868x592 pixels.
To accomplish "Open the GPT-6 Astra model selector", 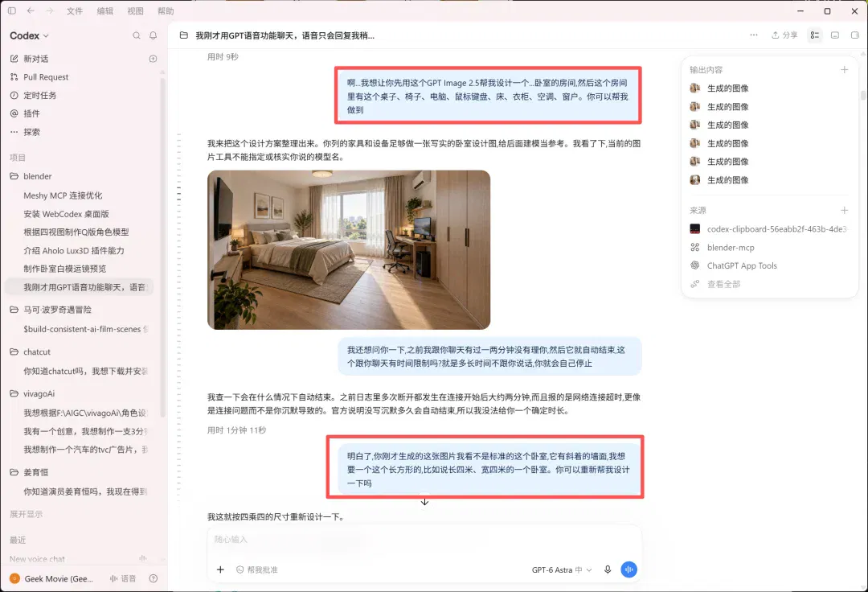I will 561,569.
